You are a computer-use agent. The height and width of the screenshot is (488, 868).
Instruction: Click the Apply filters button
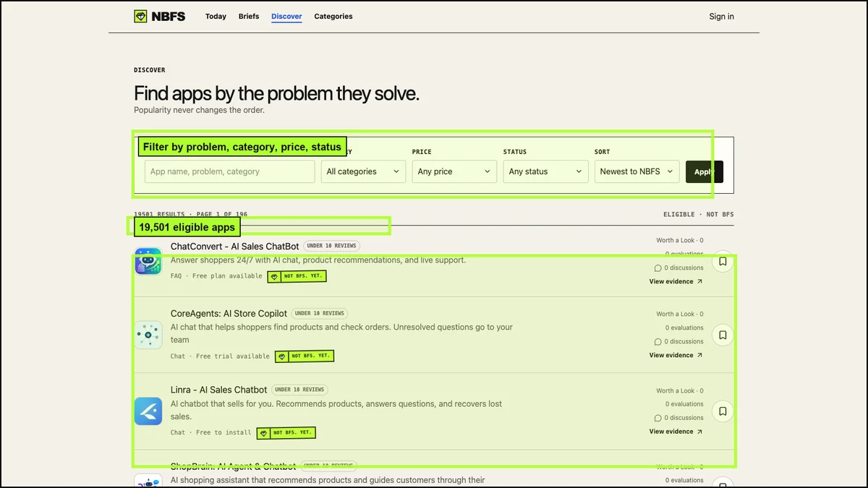pyautogui.click(x=704, y=171)
